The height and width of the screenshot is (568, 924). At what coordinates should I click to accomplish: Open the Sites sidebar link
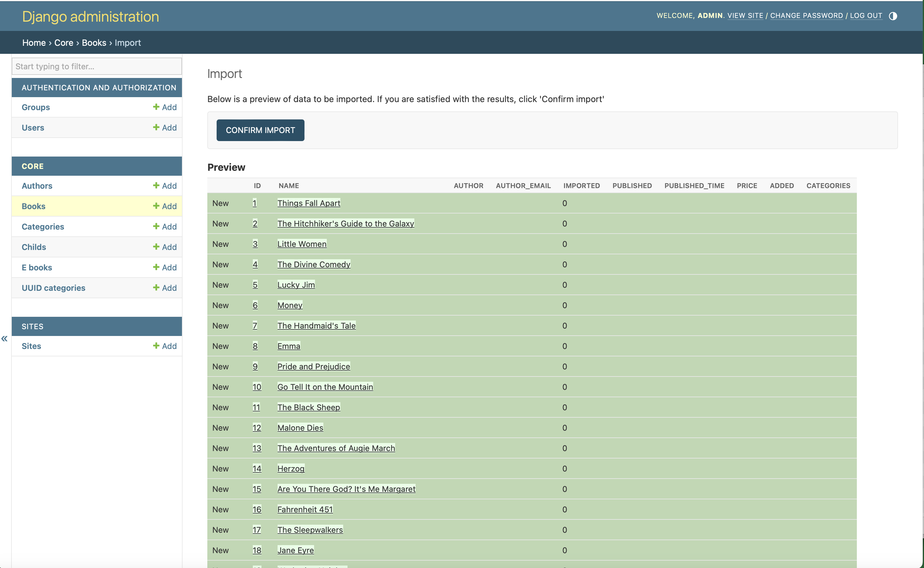pyautogui.click(x=31, y=346)
